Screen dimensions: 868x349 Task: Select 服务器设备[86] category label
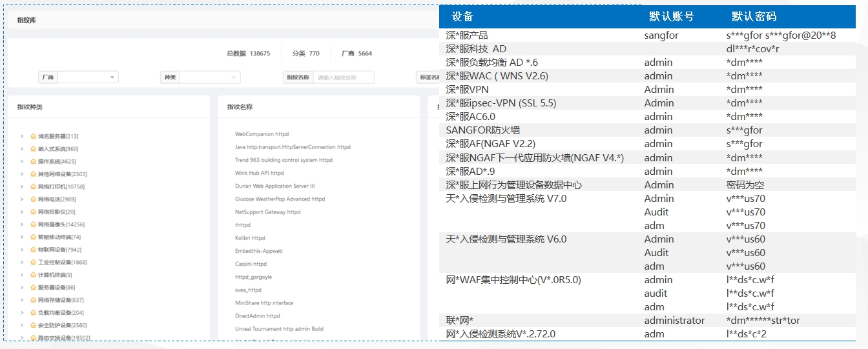click(x=57, y=287)
